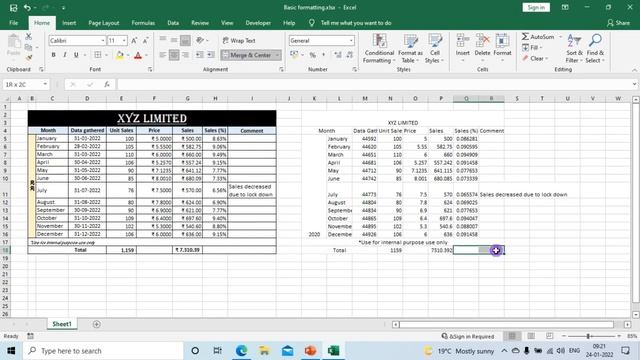This screenshot has width=640, height=360.
Task: Click the Accounting Number Format icon
Action: [x=294, y=55]
